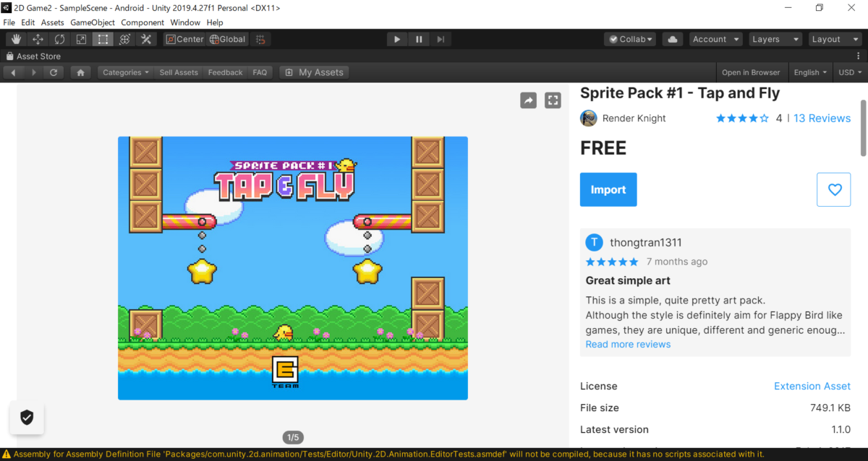The image size is (868, 461).
Task: Select the Asset Store tab
Action: click(x=33, y=56)
